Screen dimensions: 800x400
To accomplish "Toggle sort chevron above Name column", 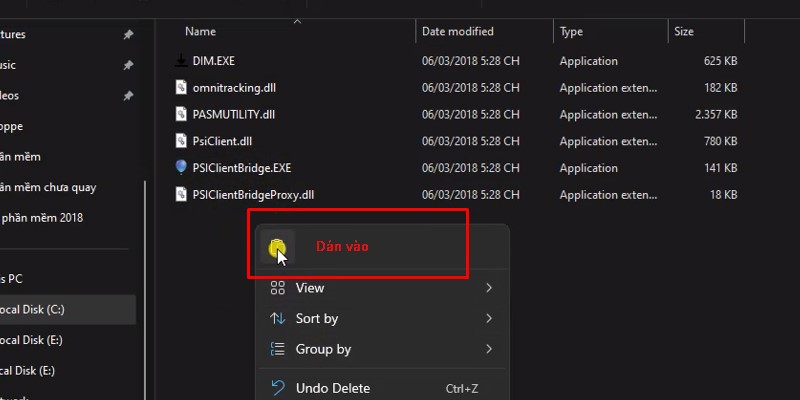I will pyautogui.click(x=297, y=20).
